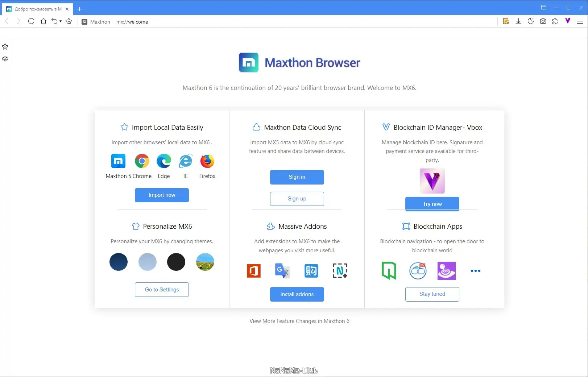
Task: Click the Try now button
Action: (432, 204)
